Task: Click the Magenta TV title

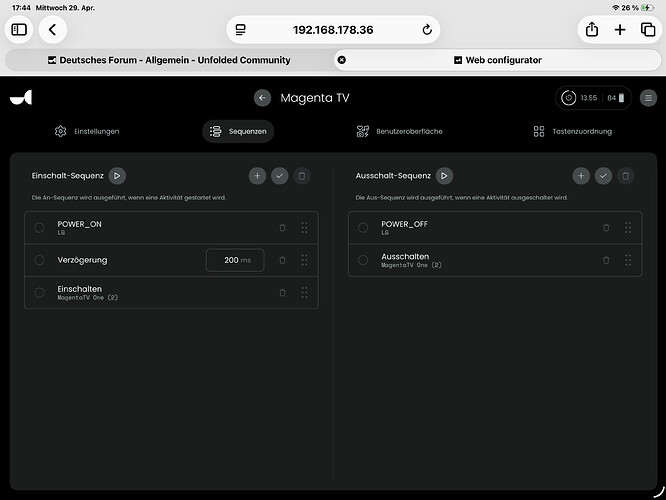Action: 315,98
